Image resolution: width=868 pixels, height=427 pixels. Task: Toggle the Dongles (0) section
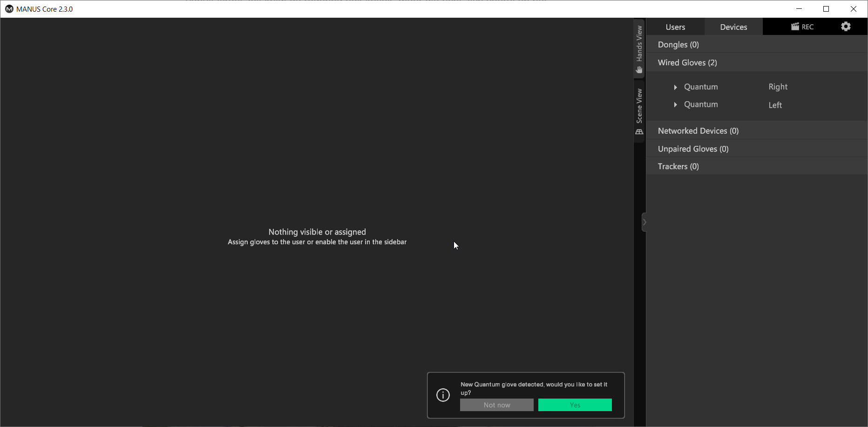pyautogui.click(x=678, y=45)
